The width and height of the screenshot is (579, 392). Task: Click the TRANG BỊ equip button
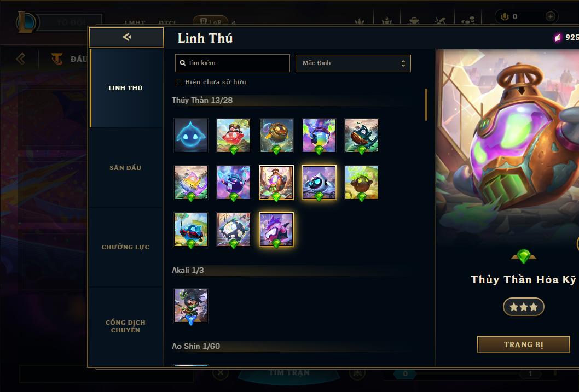[524, 344]
